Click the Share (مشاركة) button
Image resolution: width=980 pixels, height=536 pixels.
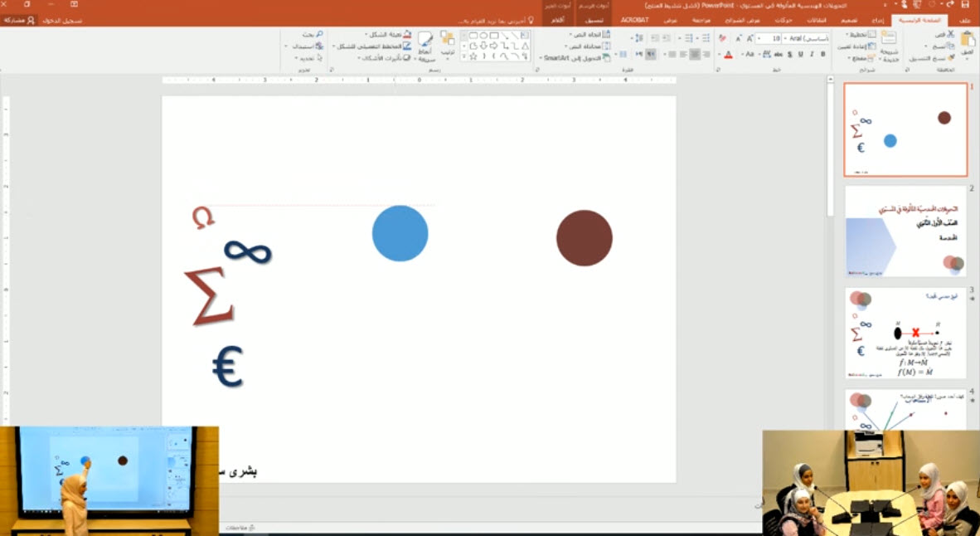point(19,19)
